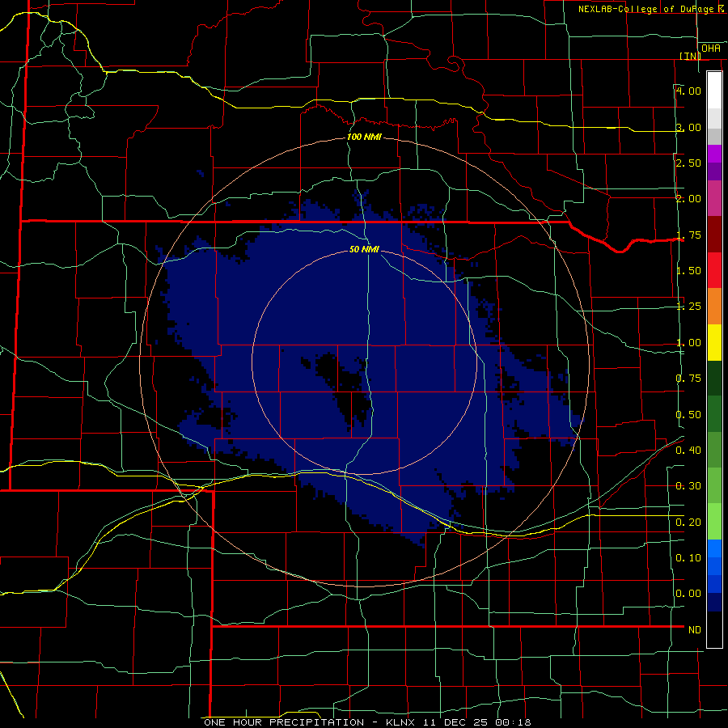This screenshot has height=728, width=728.
Task: Click the 100 NMI range ring label
Action: click(x=365, y=137)
